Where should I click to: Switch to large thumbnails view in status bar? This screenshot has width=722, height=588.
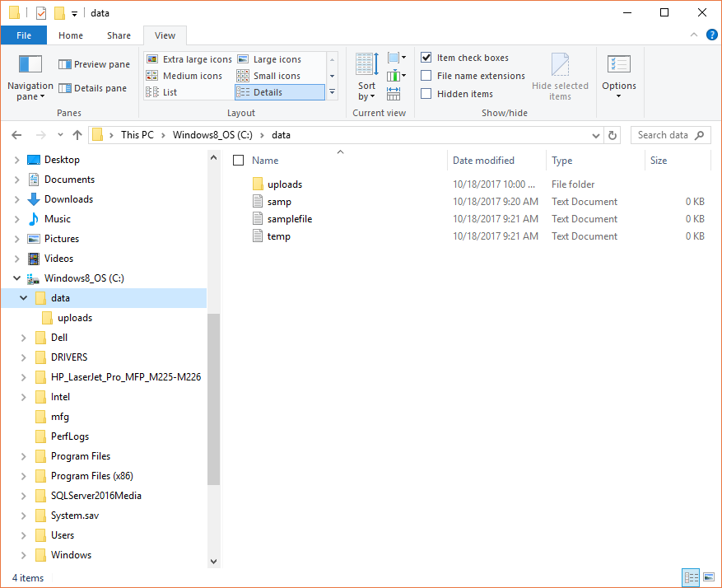[x=709, y=577]
